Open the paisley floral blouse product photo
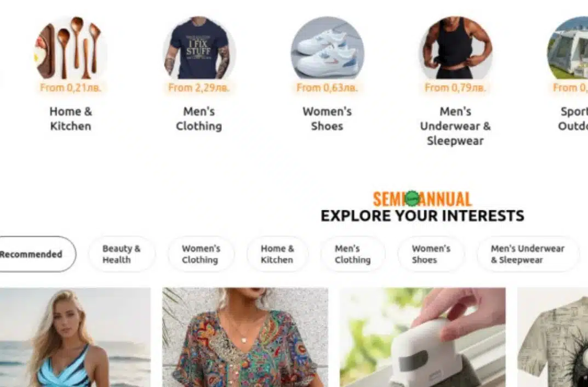 (x=246, y=337)
